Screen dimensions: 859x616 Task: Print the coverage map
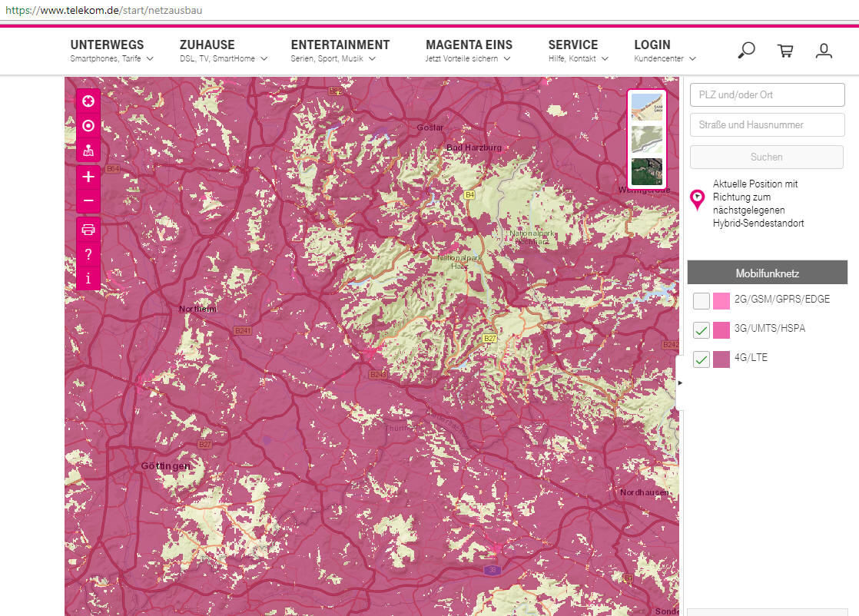pyautogui.click(x=88, y=230)
